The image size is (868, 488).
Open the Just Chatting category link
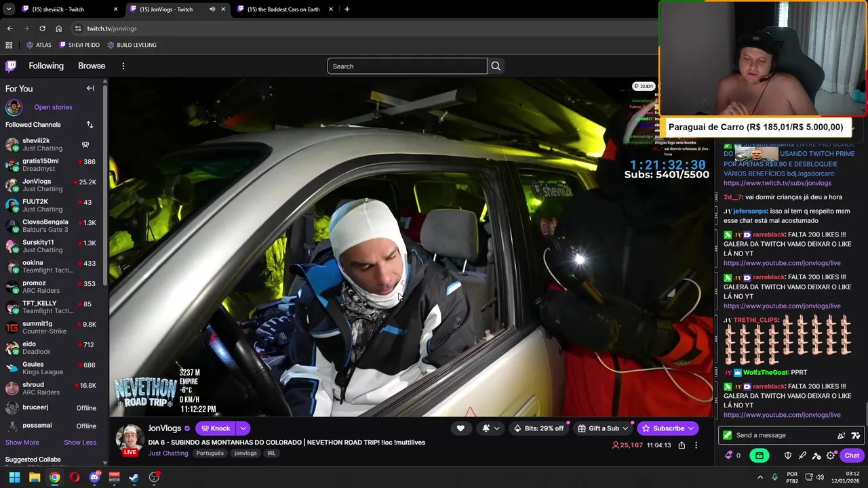tap(168, 453)
